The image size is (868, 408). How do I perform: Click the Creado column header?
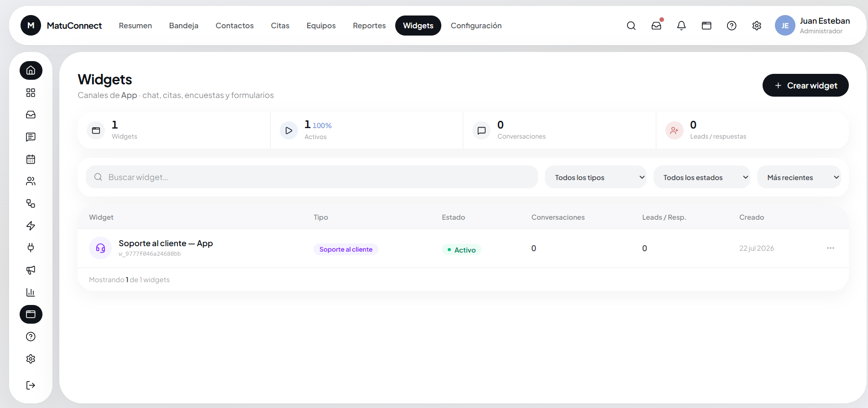tap(752, 217)
